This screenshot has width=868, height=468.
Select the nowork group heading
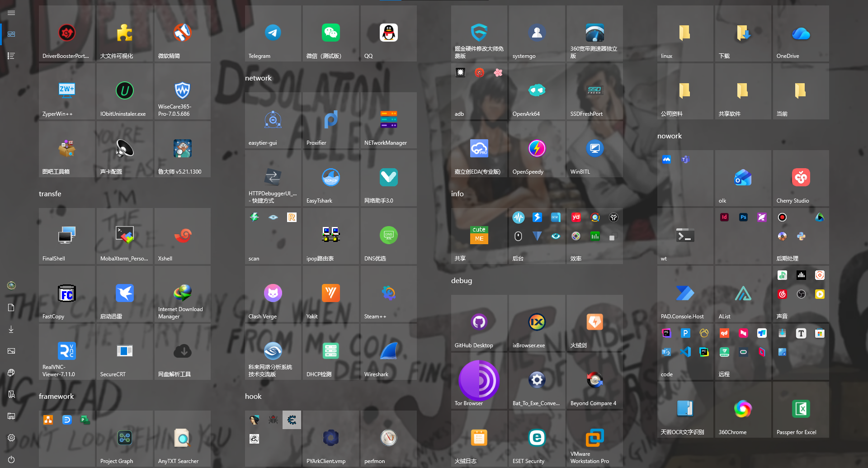click(669, 136)
